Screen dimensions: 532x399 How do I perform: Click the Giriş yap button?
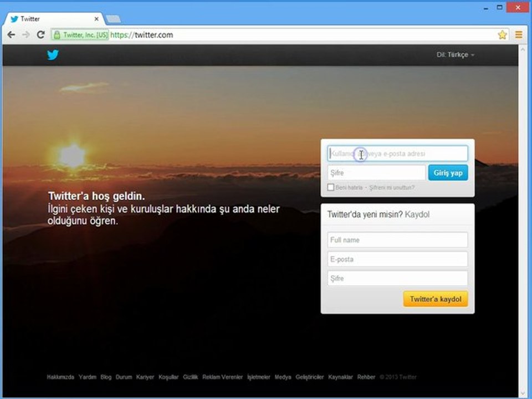coord(448,173)
